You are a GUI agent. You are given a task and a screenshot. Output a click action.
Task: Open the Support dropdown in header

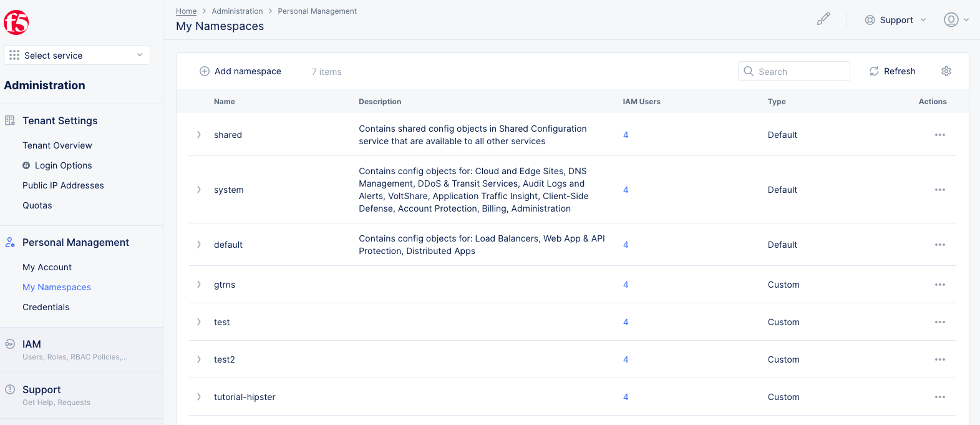coord(895,20)
